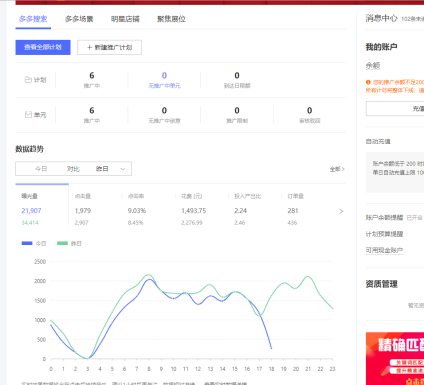Click 0 审核驳回 unit stat
This screenshot has height=385, width=424.
coord(310,115)
